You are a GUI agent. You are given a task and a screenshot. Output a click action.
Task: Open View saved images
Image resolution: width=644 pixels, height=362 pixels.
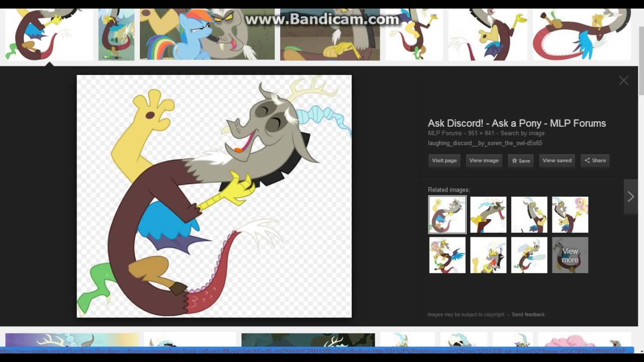[x=557, y=160]
